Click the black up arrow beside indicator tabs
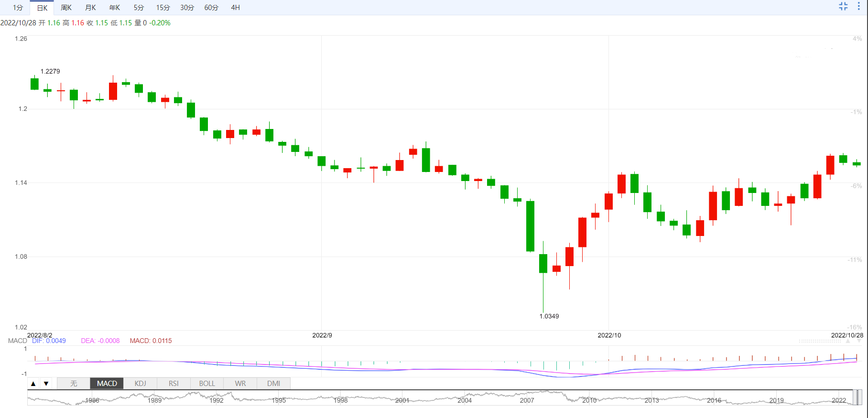The image size is (868, 418). click(x=33, y=383)
